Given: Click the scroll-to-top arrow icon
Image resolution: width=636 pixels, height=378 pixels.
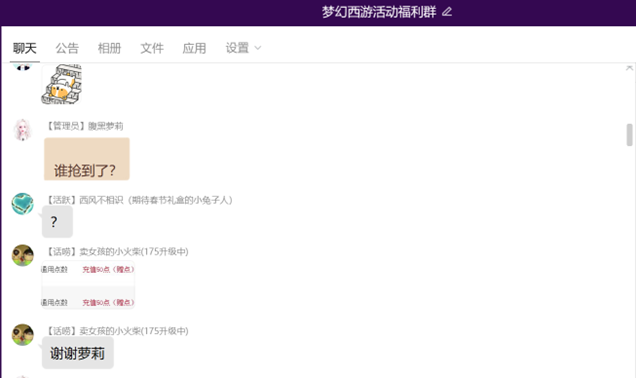Looking at the screenshot, I should (629, 68).
